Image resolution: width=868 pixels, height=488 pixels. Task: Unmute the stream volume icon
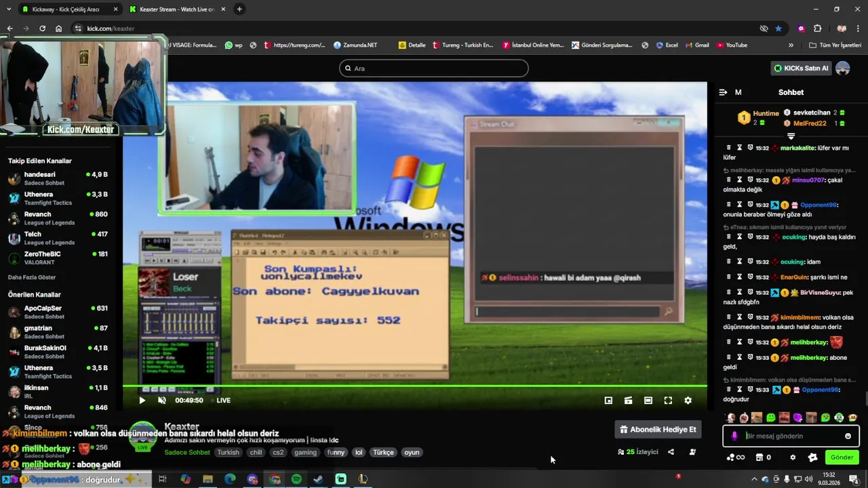click(161, 401)
